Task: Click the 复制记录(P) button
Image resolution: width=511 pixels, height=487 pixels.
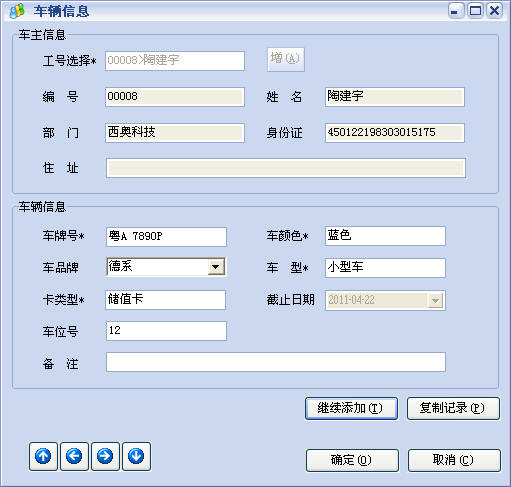Action: [453, 408]
